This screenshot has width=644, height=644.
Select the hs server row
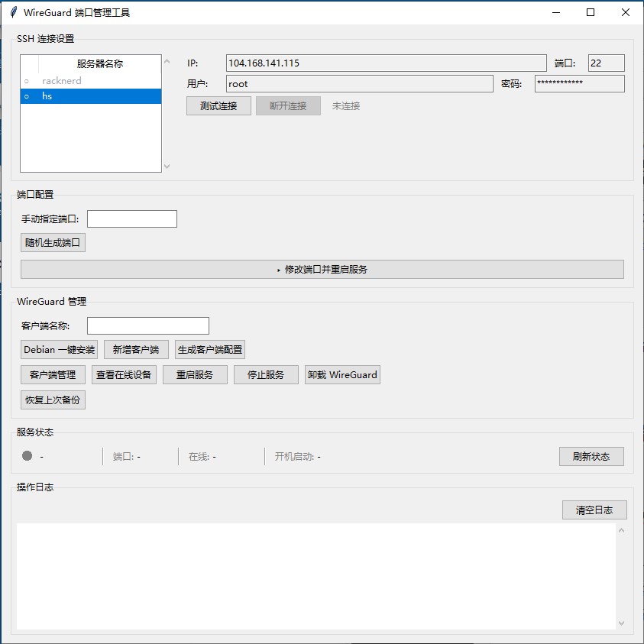[x=91, y=96]
